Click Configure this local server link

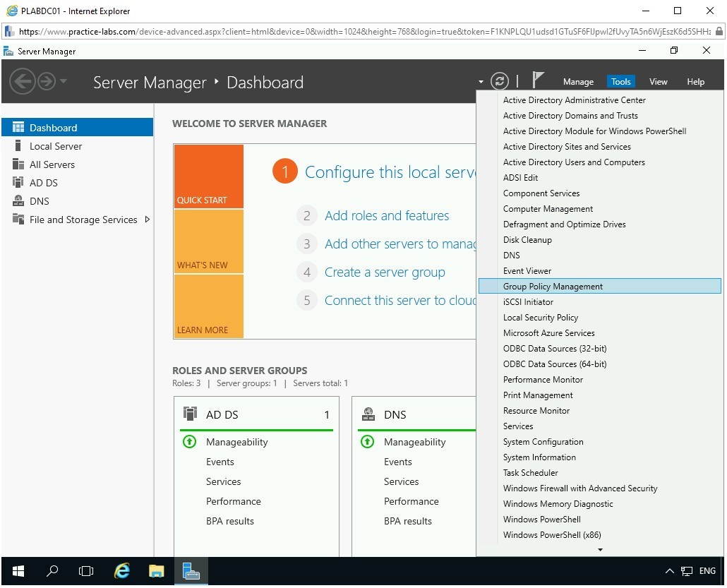(390, 172)
